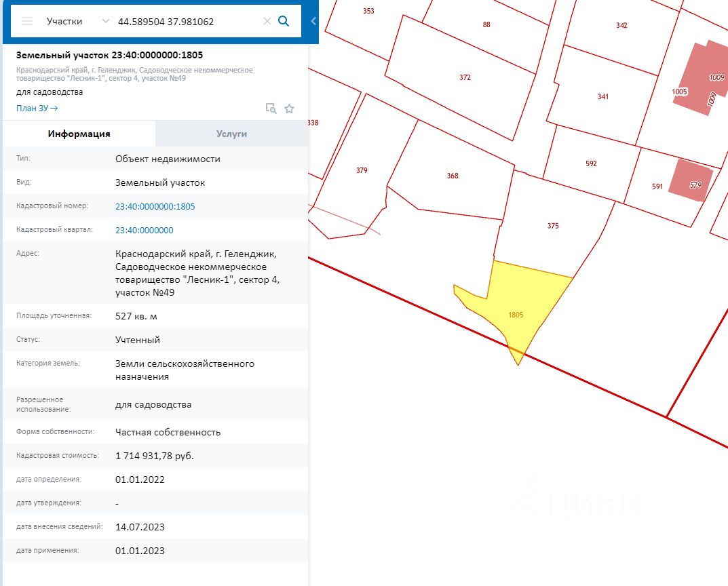The width and height of the screenshot is (728, 586).
Task: Click the gray address subtitle under the title
Action: click(x=134, y=74)
